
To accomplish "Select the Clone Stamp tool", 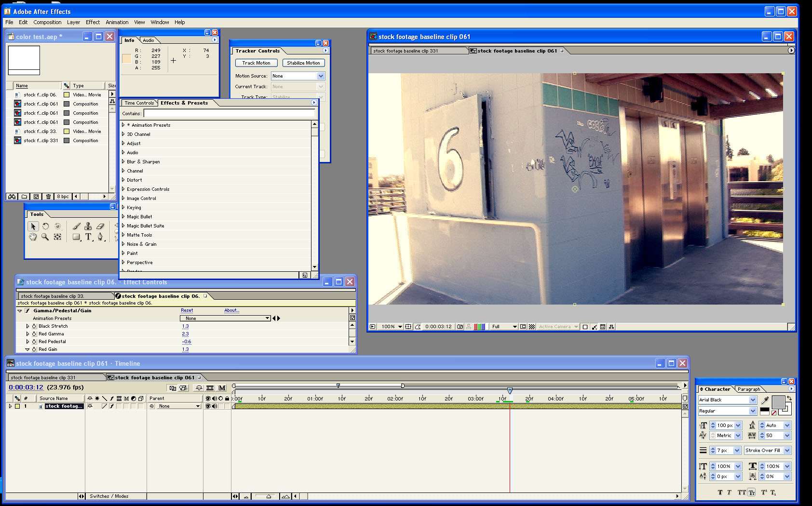I will (x=88, y=226).
